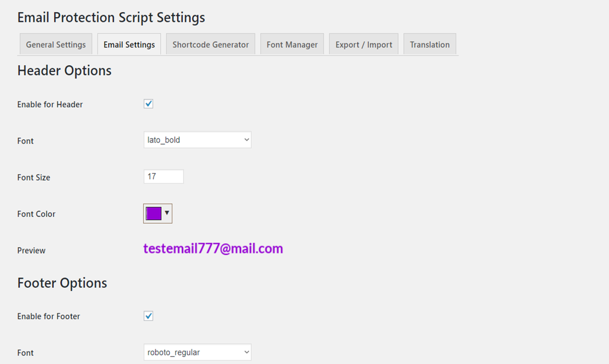Screen dimensions: 609x364
Task: Click the active Email Settings tab
Action: tap(129, 44)
